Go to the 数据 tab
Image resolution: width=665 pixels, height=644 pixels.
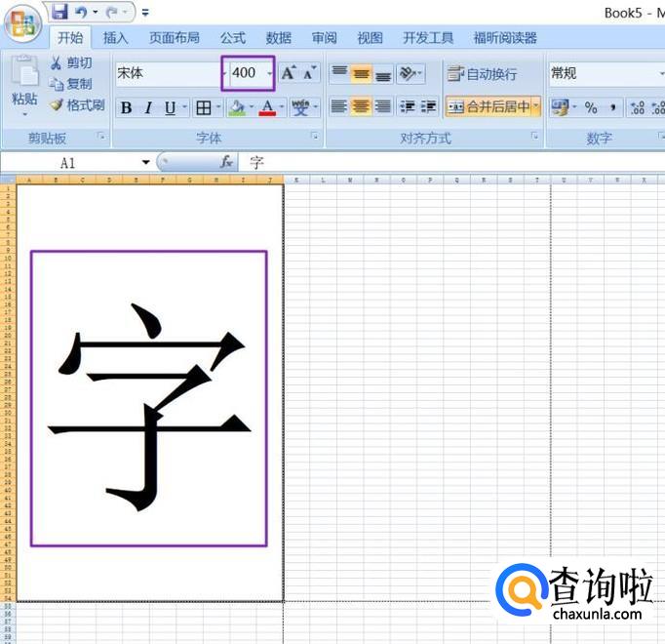278,38
